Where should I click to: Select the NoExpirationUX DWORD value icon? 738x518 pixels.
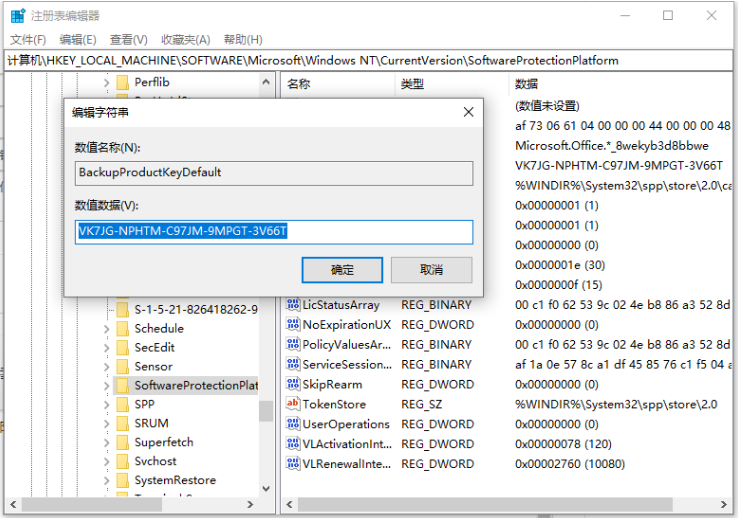click(x=293, y=325)
